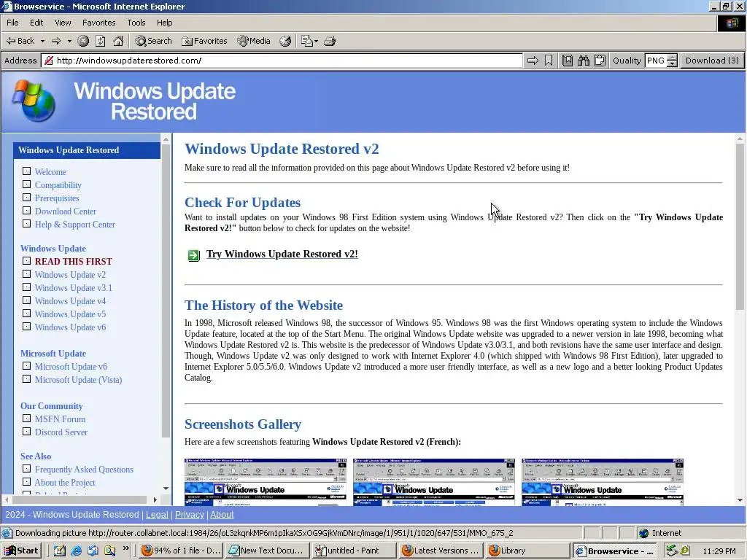Click the binoculars find icon
747x560 pixels.
584,61
